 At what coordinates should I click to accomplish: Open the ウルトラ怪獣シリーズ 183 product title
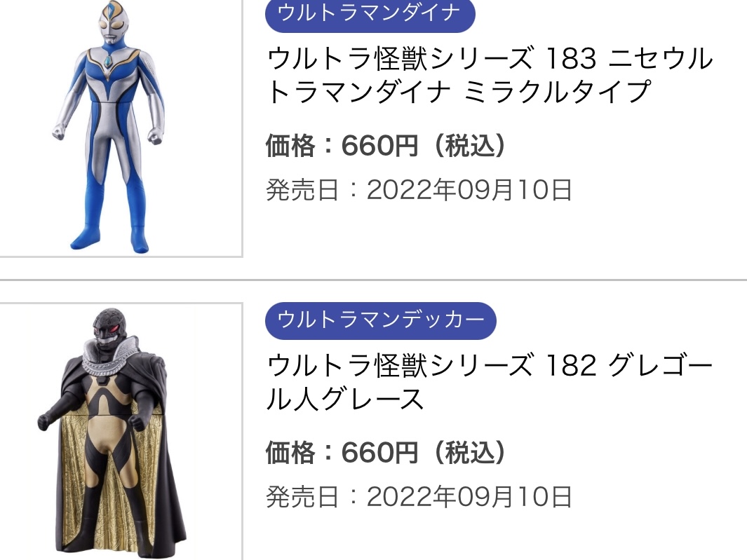(490, 75)
